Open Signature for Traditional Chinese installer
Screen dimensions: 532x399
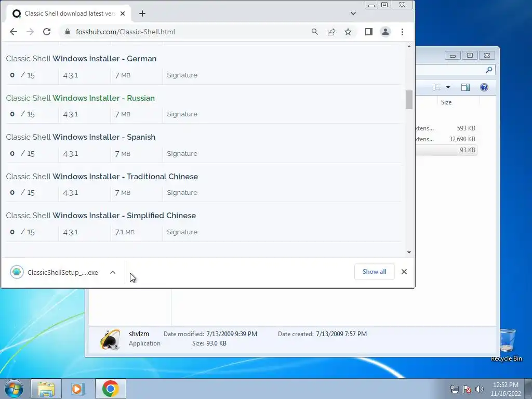pyautogui.click(x=182, y=192)
